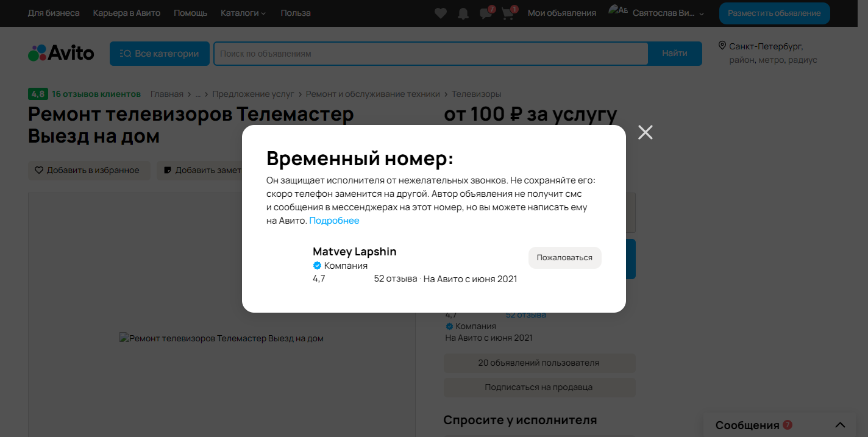The image size is (868, 437).
Task: Click the listing's main photo placeholder
Action: click(221, 338)
